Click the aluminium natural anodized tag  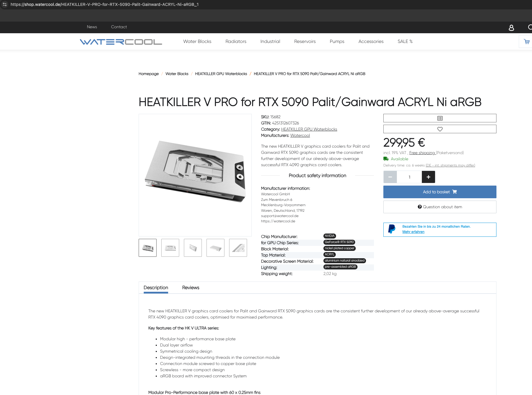(345, 261)
